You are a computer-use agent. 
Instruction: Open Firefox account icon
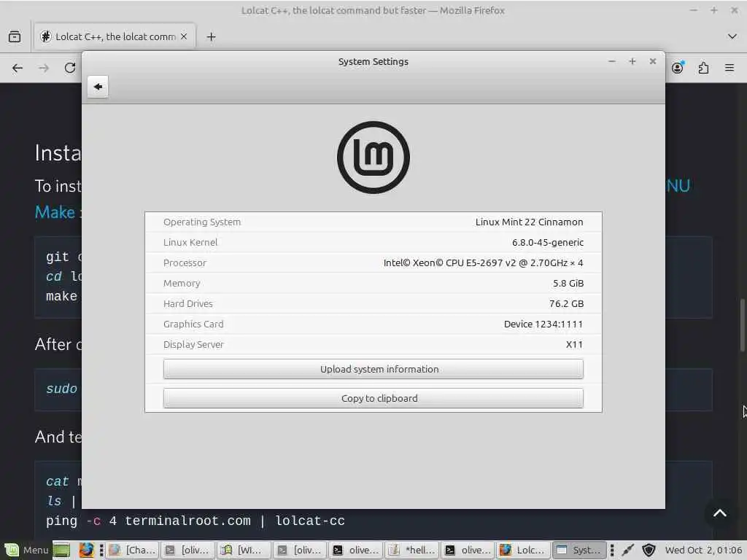678,68
